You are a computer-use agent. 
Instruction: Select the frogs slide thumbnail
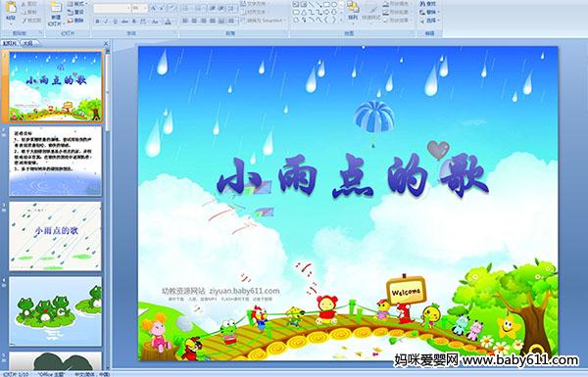tap(56, 311)
